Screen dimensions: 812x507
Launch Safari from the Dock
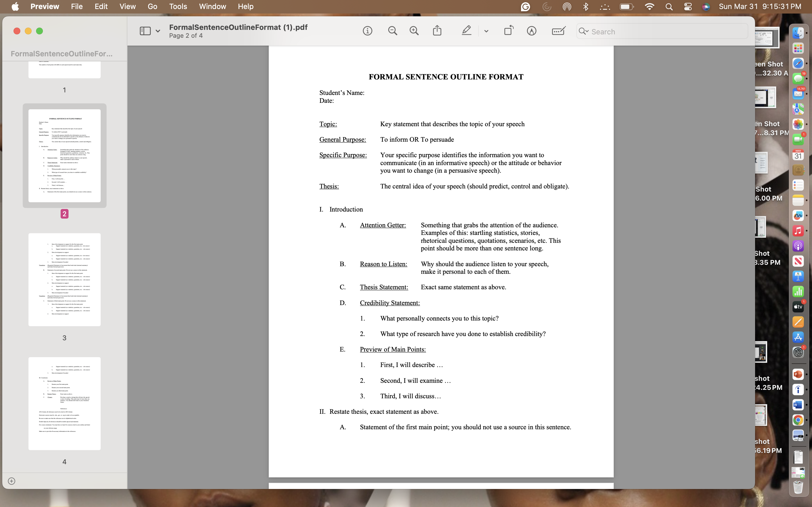(x=798, y=63)
